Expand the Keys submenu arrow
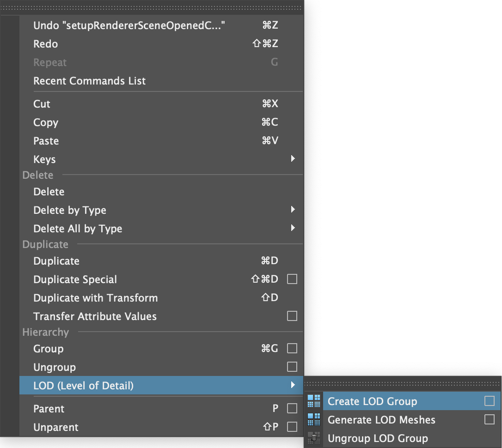The height and width of the screenshot is (448, 502). point(293,159)
